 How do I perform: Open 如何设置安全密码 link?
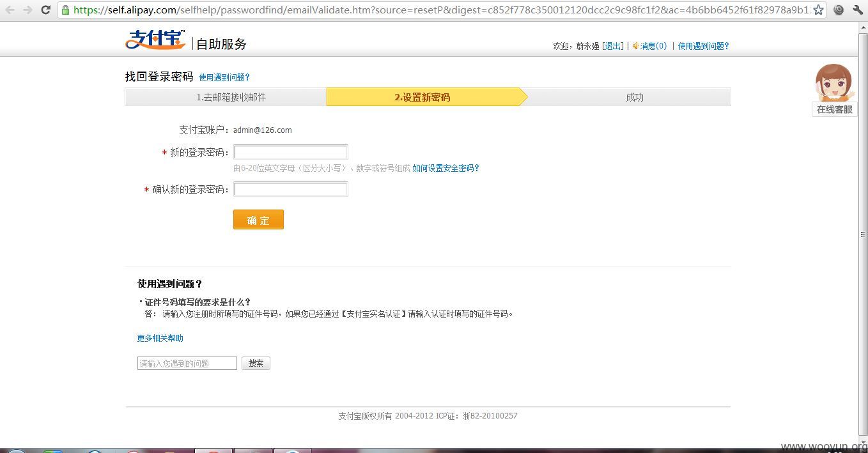[446, 168]
